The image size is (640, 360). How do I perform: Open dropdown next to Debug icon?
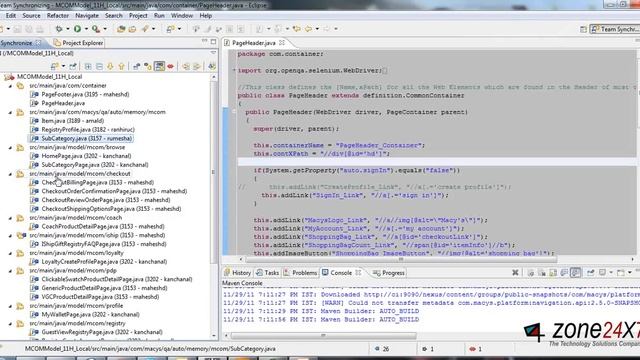[68, 29]
